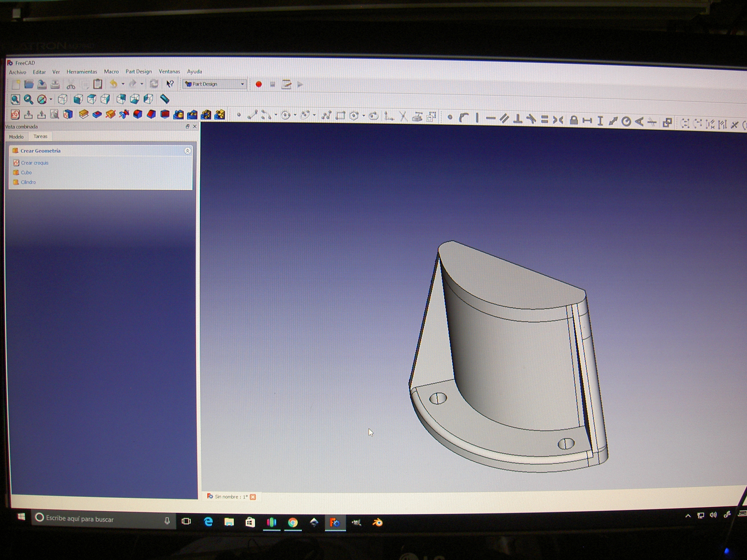
Task: Click the undo arrow icon
Action: (x=114, y=84)
